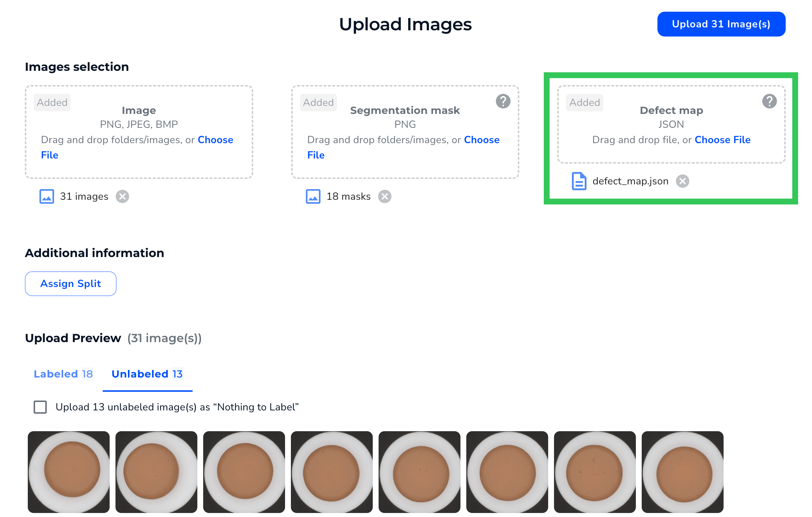Viewport: 812px width, 517px height.
Task: Click the document icon for defect_map.json
Action: [x=578, y=181]
